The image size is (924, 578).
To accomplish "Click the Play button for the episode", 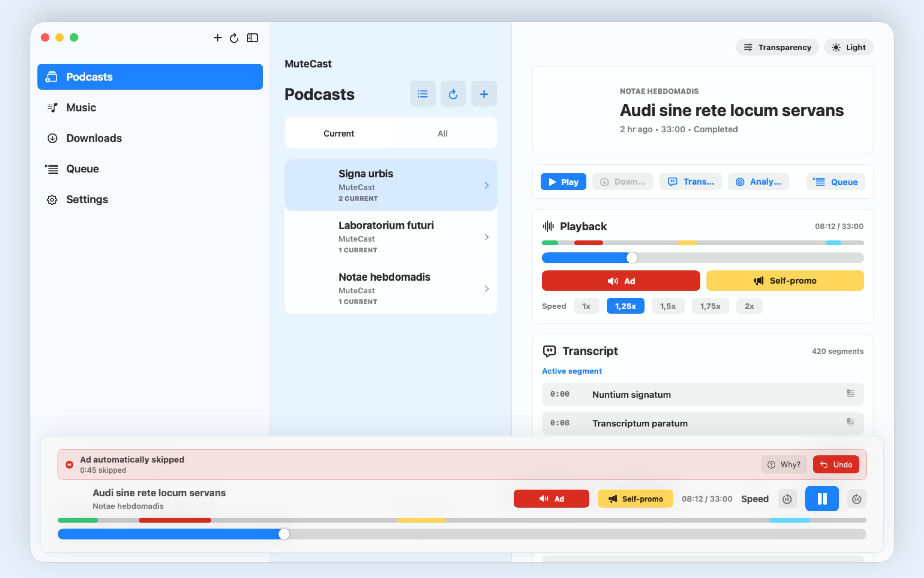I will point(563,181).
